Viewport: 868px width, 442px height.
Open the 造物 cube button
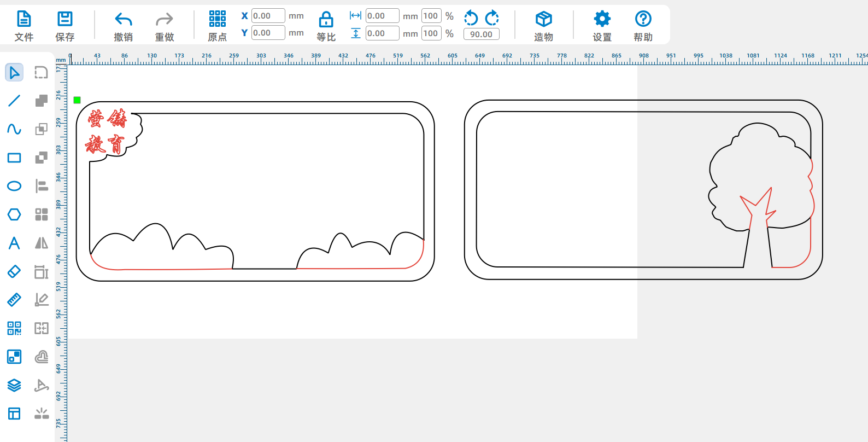pos(543,26)
